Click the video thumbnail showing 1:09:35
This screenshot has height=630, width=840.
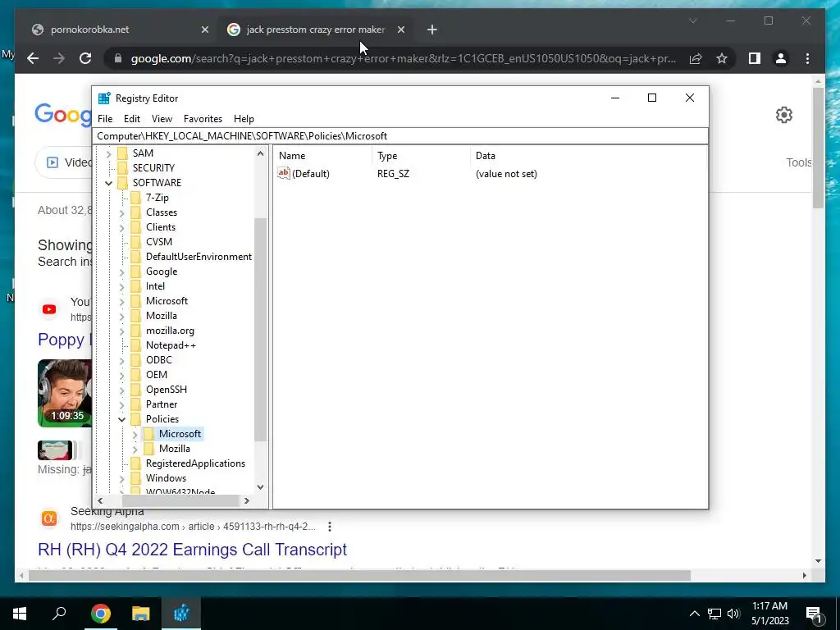click(x=65, y=393)
